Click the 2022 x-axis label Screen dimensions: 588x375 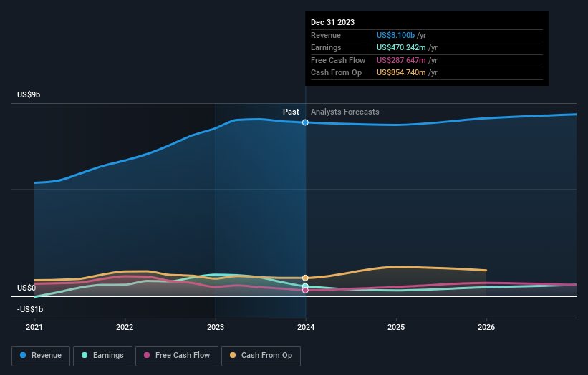click(125, 328)
